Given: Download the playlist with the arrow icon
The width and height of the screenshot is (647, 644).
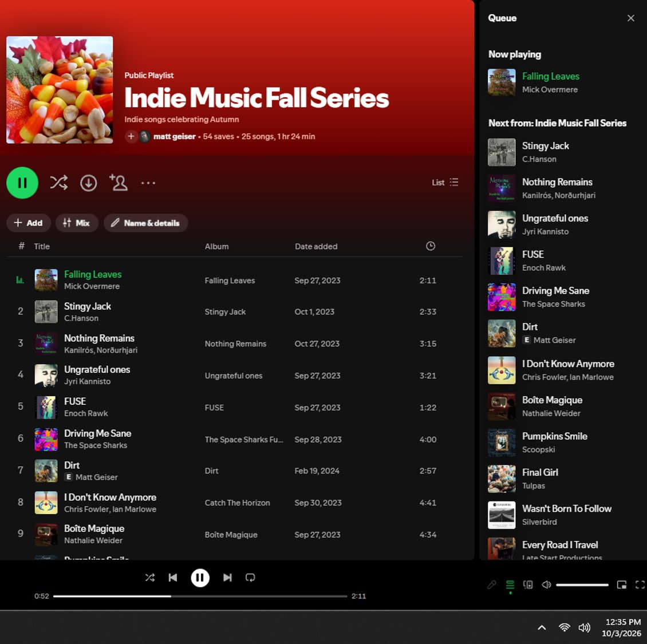Looking at the screenshot, I should [88, 183].
